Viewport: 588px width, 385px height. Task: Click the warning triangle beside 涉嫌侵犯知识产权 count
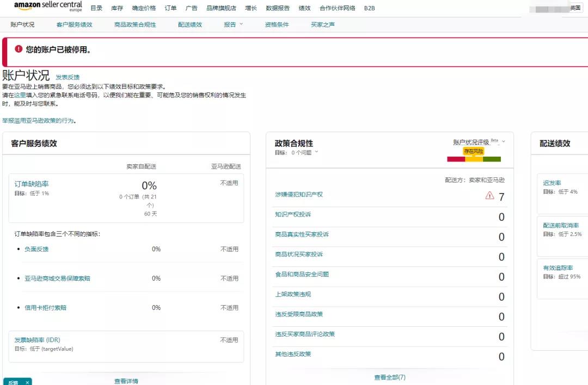coord(489,196)
